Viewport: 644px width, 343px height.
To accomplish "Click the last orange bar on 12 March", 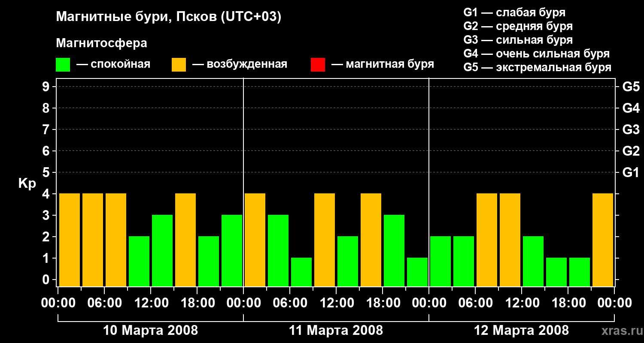I will coord(603,240).
